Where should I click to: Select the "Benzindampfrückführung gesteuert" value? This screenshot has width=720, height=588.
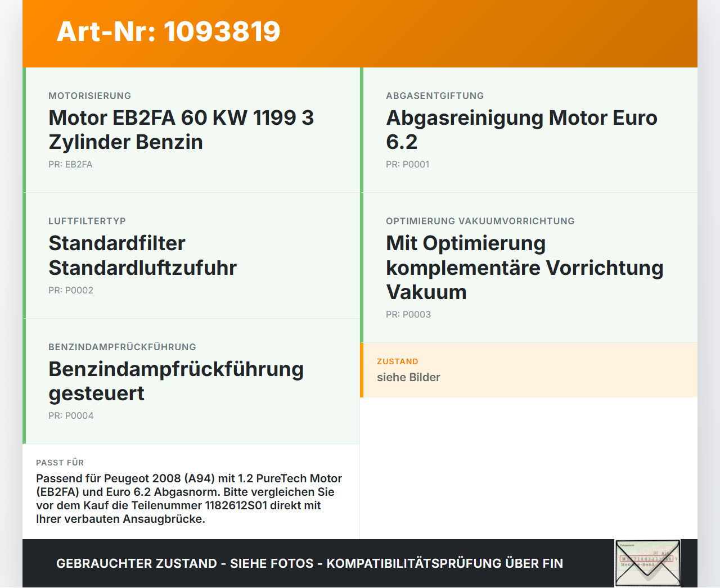[x=176, y=381]
